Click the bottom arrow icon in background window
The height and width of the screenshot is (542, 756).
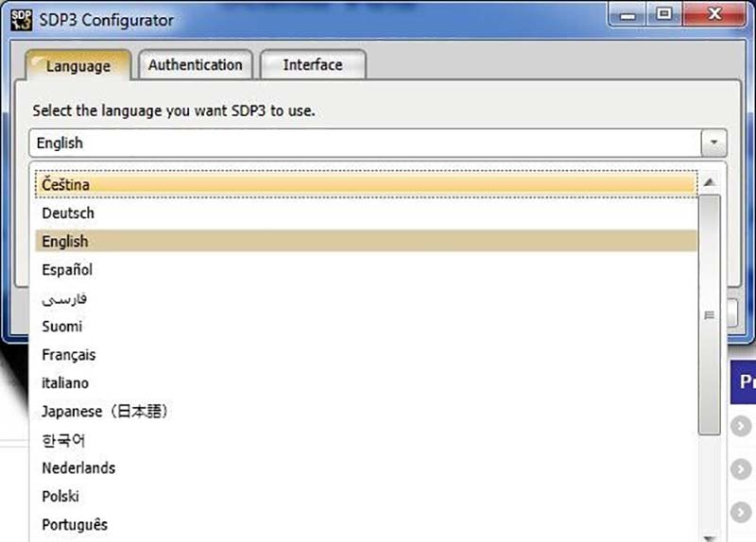(741, 512)
